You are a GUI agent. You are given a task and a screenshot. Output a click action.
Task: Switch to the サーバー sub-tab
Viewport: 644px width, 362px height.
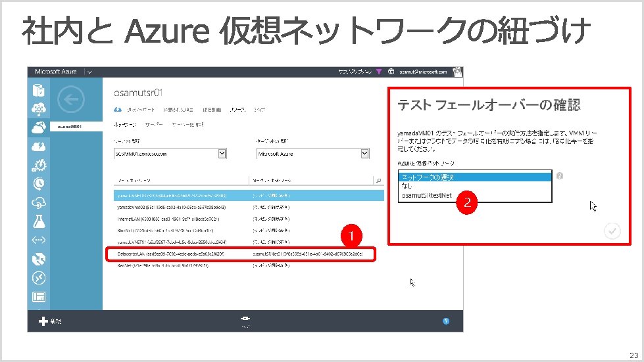154,125
